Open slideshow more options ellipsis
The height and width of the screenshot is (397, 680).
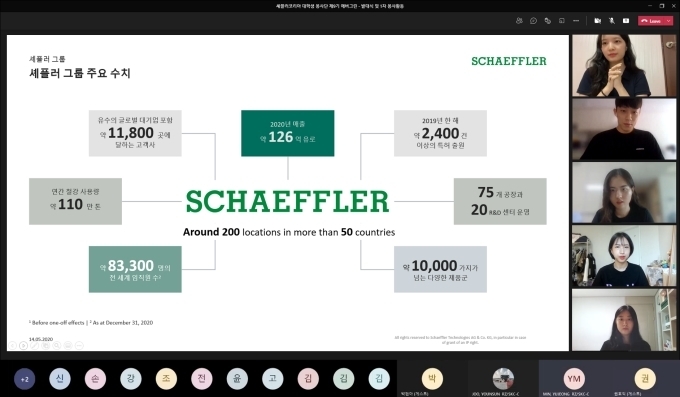click(x=79, y=345)
